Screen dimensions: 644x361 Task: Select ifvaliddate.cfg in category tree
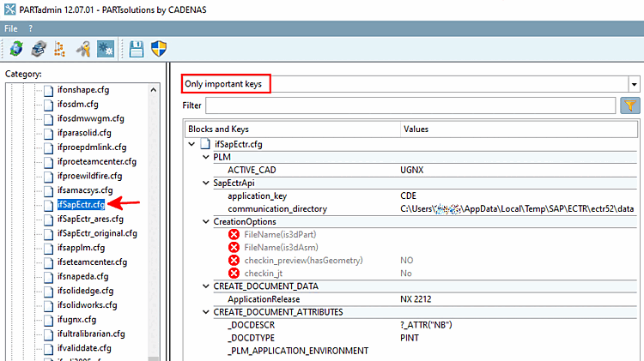pyautogui.click(x=84, y=348)
